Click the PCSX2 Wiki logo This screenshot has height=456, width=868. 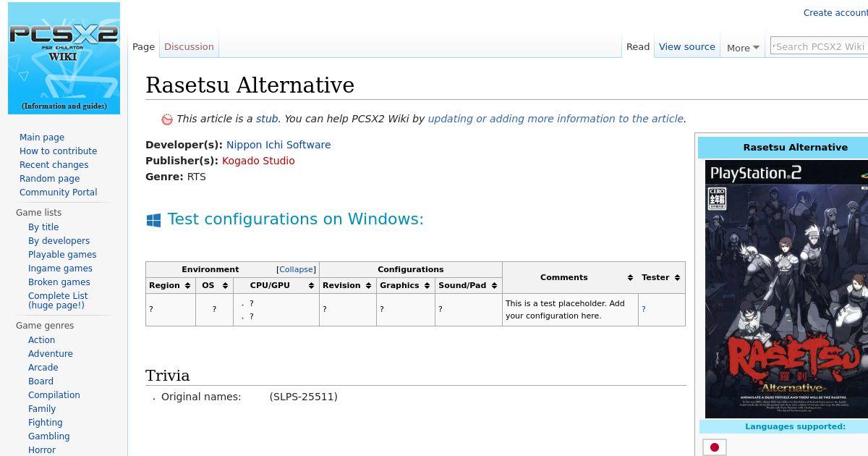64,58
